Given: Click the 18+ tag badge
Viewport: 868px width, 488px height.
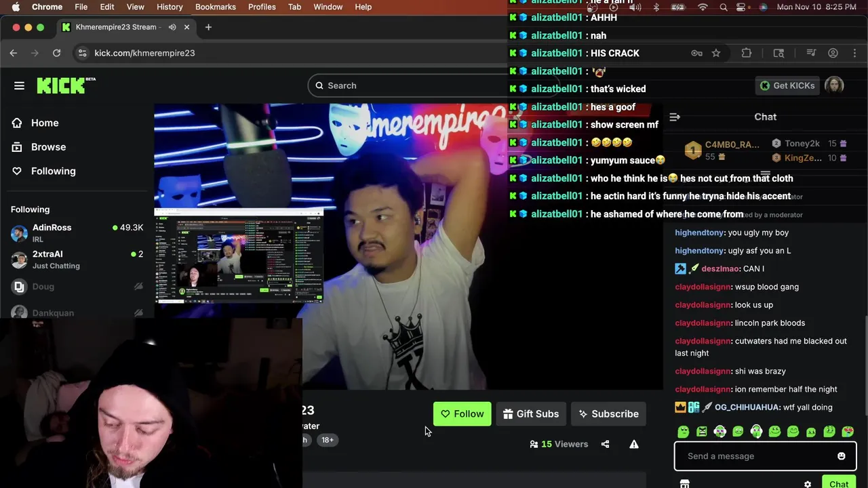Looking at the screenshot, I should pos(328,440).
